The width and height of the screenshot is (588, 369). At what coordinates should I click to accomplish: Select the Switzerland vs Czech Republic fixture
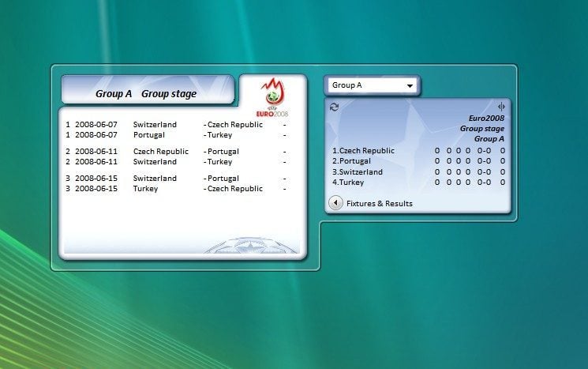pyautogui.click(x=175, y=125)
